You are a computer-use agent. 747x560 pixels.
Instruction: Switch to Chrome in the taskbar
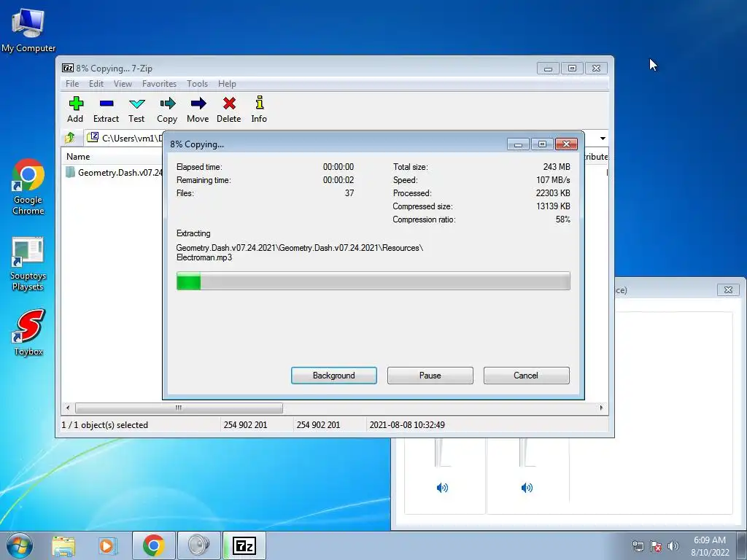(153, 545)
